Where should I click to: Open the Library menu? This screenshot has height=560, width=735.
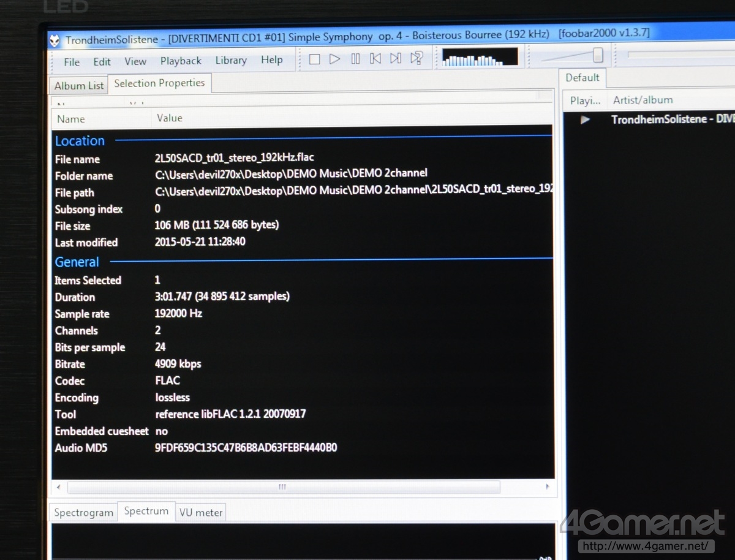(231, 60)
